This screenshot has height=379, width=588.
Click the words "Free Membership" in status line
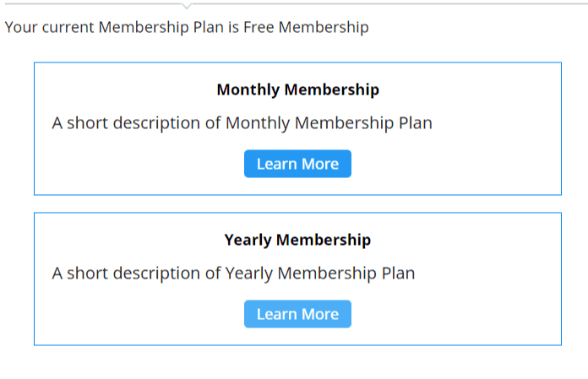(x=306, y=27)
